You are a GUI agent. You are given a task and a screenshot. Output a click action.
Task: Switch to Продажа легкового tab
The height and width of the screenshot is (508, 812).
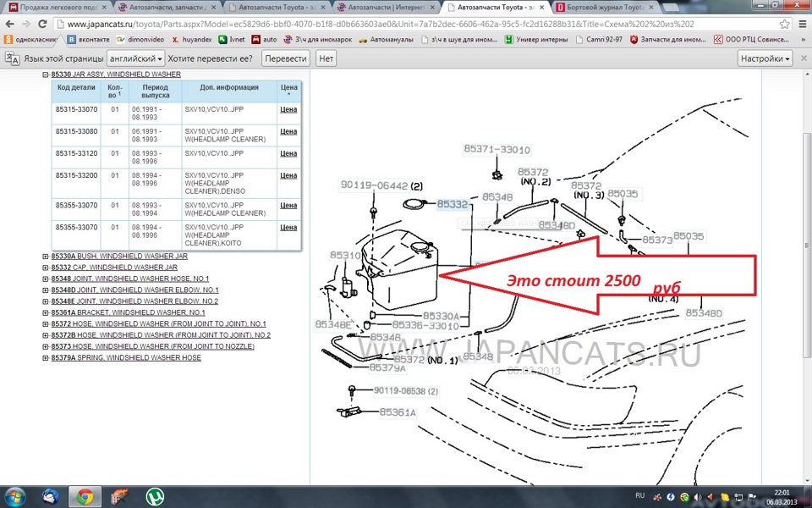(57, 8)
